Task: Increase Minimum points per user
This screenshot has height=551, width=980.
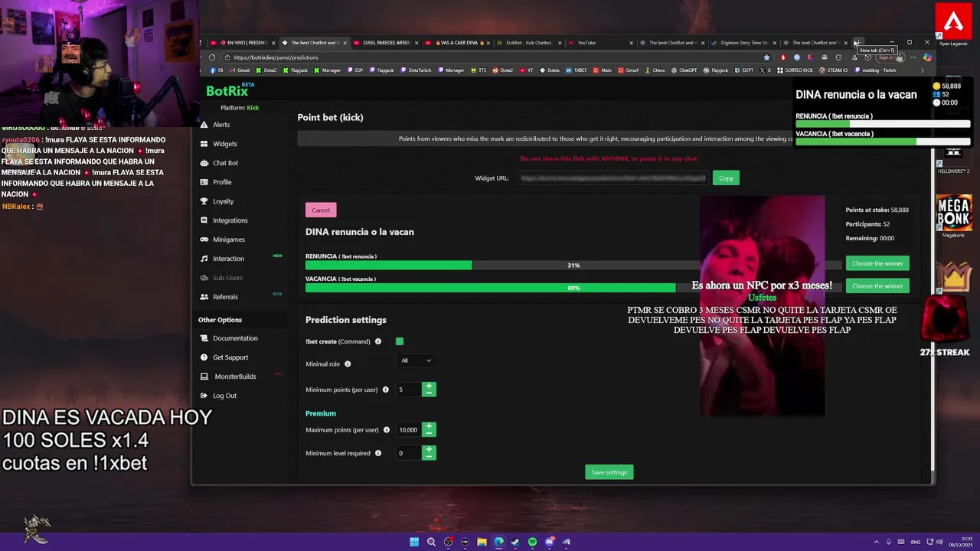Action: point(429,386)
